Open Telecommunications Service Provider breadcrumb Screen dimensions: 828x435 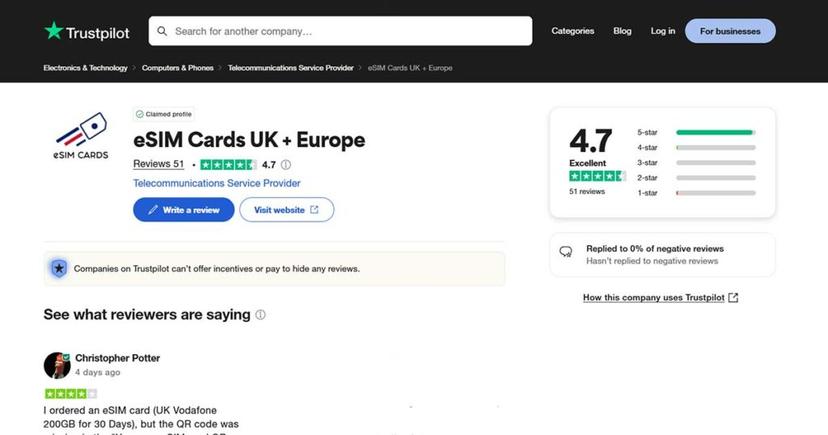pyautogui.click(x=291, y=68)
